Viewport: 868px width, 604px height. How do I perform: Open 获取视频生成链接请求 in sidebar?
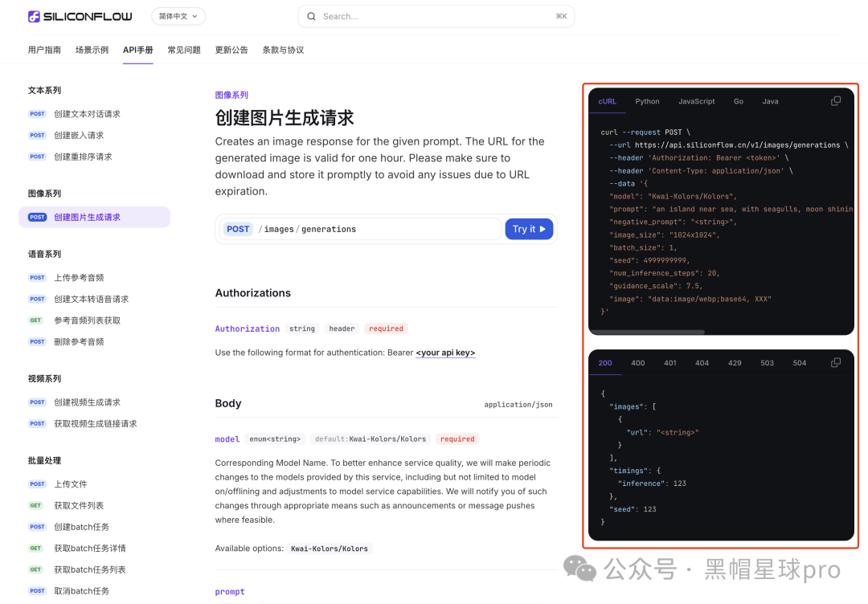(95, 424)
